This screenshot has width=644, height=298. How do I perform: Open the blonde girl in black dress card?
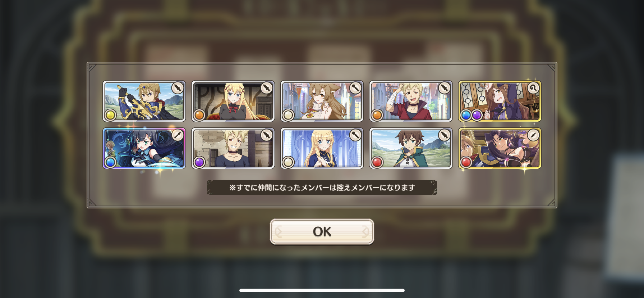233,101
